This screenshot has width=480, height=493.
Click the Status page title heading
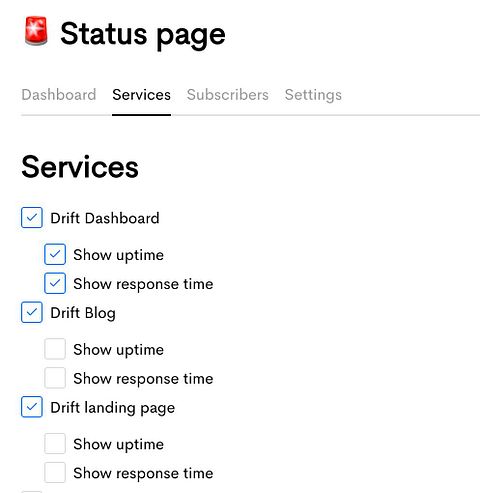(x=143, y=35)
